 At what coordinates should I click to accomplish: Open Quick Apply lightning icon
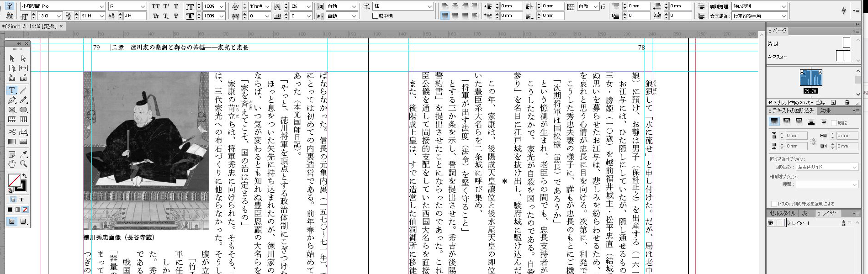pos(844,11)
